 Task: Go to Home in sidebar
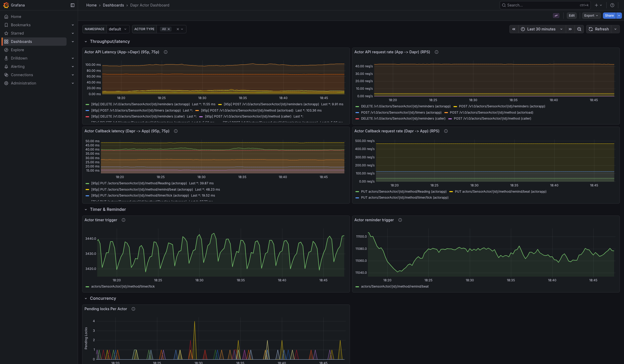pyautogui.click(x=16, y=17)
